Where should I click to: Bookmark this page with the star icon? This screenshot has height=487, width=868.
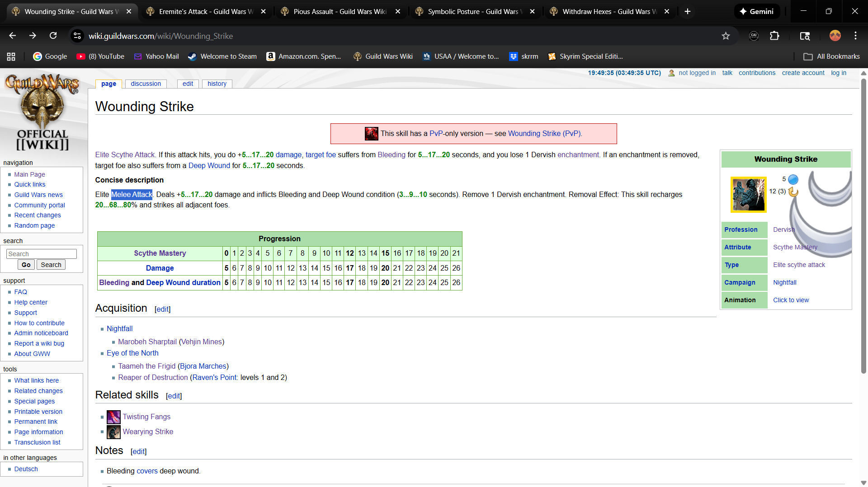[x=726, y=36]
